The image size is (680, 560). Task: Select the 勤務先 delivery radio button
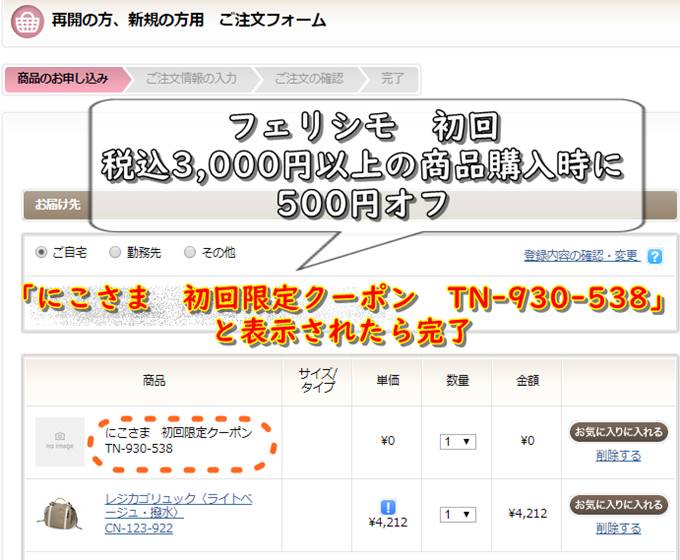point(115,252)
